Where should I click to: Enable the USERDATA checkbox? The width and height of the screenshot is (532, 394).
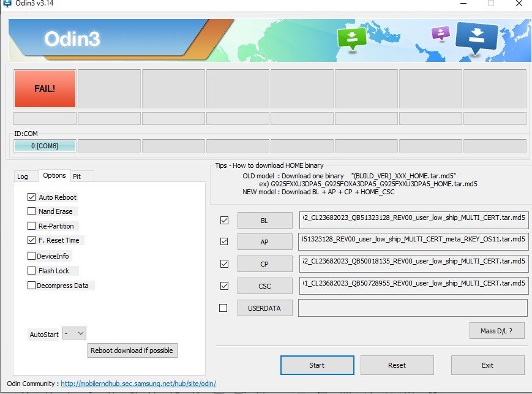(224, 308)
